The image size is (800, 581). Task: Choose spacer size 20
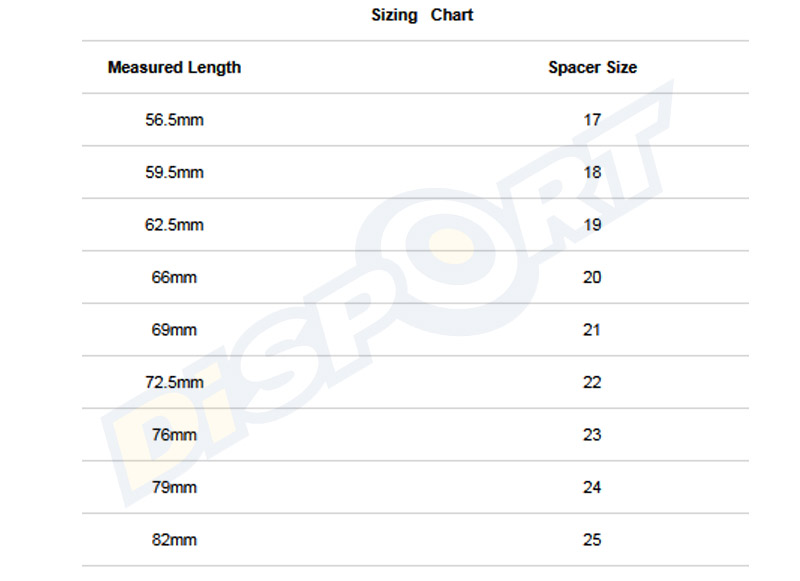592,277
